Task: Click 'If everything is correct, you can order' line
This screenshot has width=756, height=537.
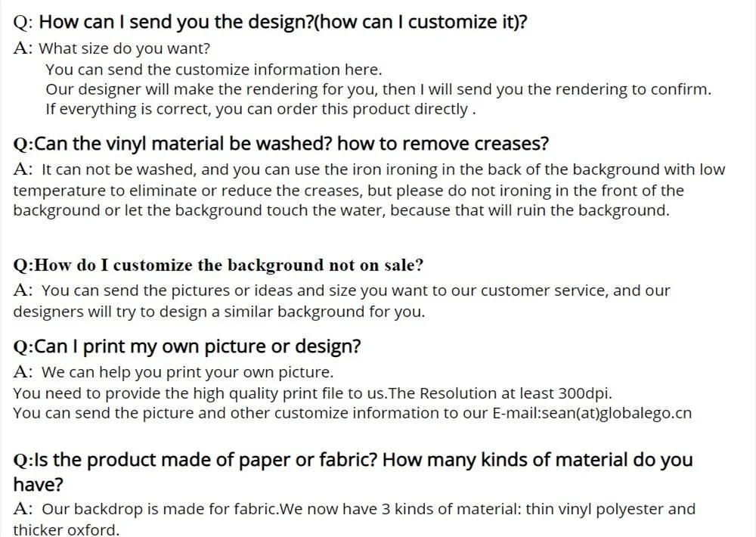Action: click(x=261, y=110)
